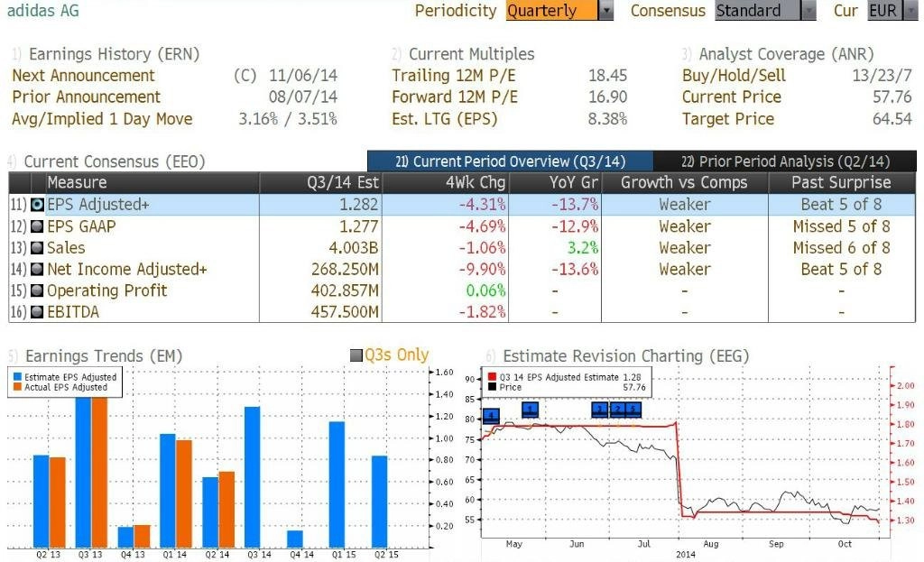Screen dimensions: 924x562
Task: Click the adidas AG company title
Action: click(43, 11)
